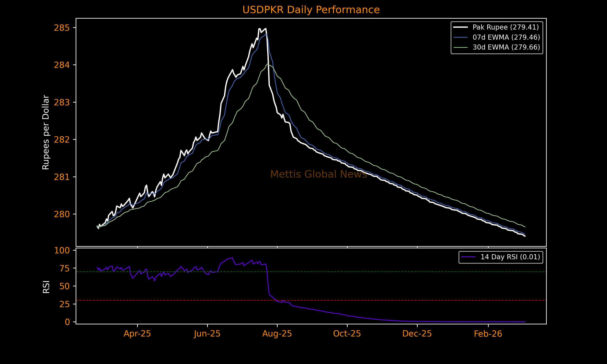The width and height of the screenshot is (607, 364).
Task: Click the Oct-25 x-axis label
Action: click(347, 334)
